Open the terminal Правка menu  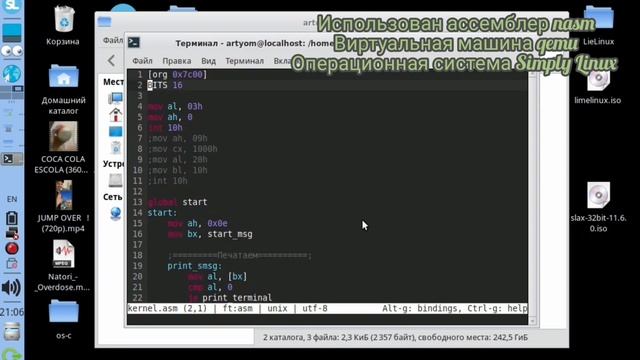177,61
